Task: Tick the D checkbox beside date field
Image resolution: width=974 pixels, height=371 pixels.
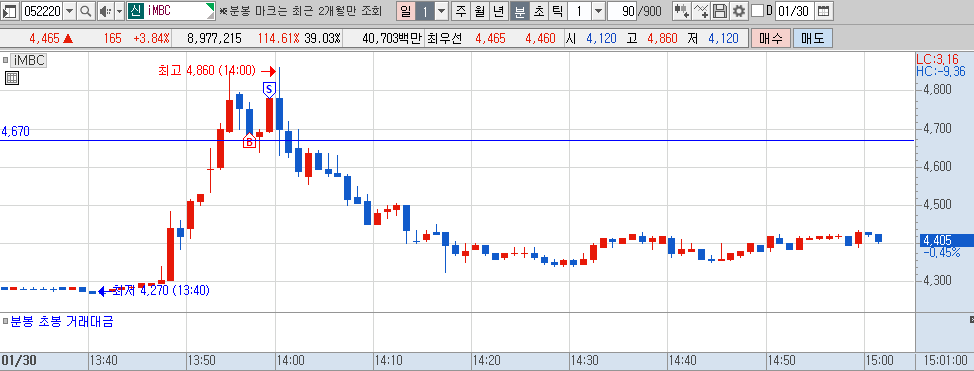Action: coord(757,11)
